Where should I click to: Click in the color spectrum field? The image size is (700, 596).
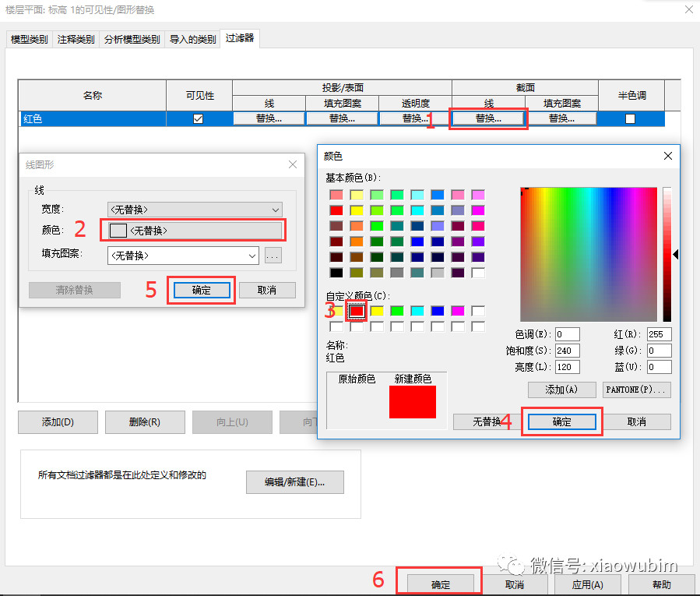click(589, 254)
